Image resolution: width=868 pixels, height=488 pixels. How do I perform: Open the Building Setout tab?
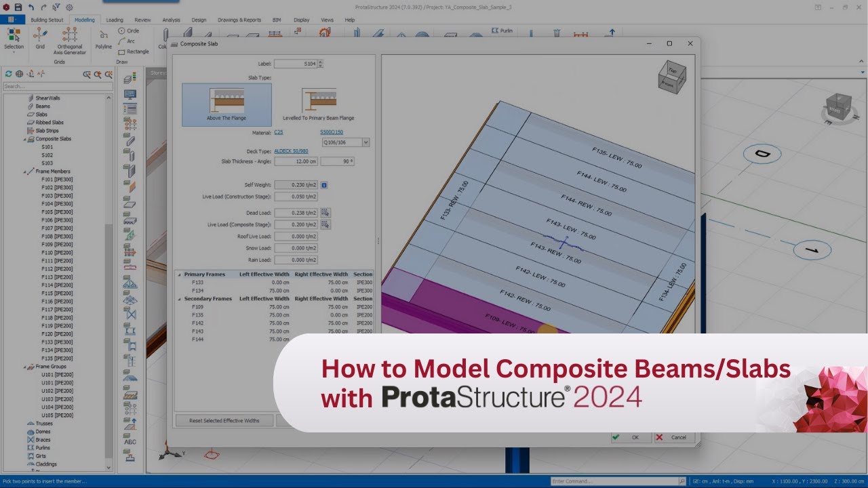pos(47,20)
